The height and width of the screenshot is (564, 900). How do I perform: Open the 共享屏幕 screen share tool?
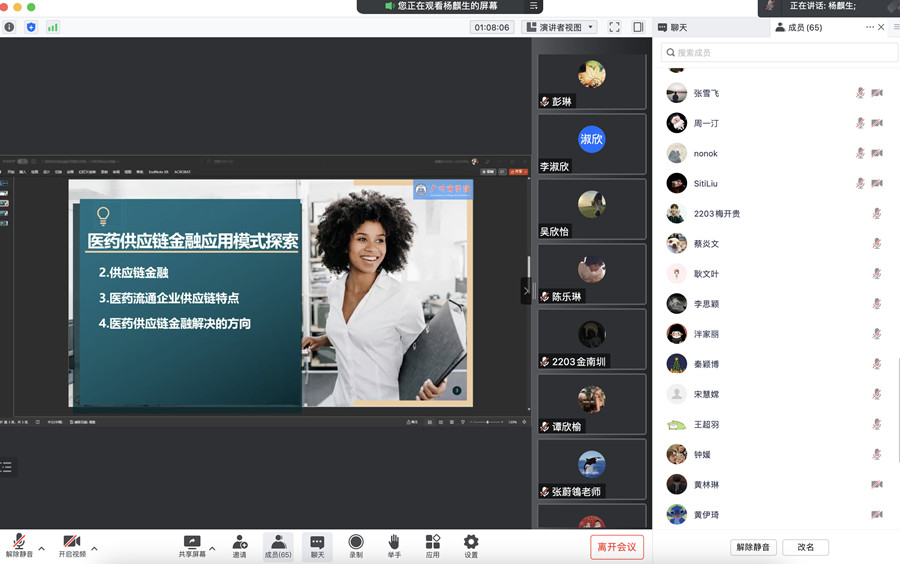click(192, 541)
